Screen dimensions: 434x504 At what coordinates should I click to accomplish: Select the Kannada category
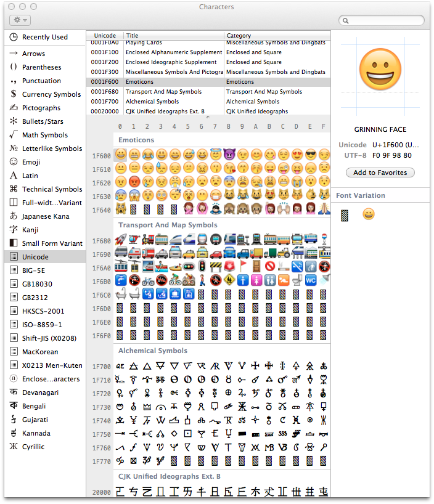pos(45,433)
